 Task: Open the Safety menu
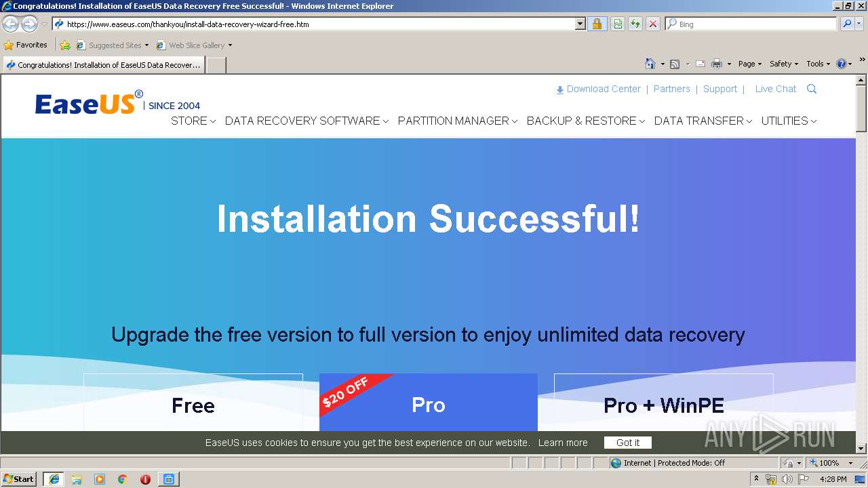(784, 64)
